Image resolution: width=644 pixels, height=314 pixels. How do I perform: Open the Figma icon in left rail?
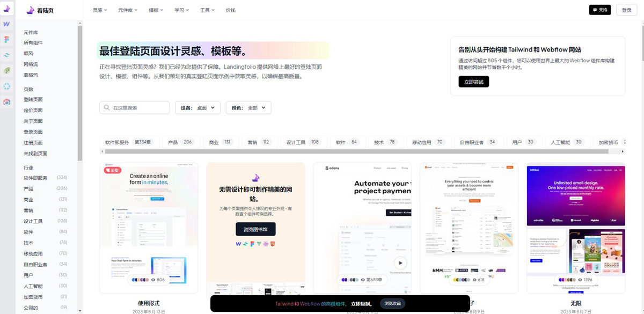(x=6, y=40)
